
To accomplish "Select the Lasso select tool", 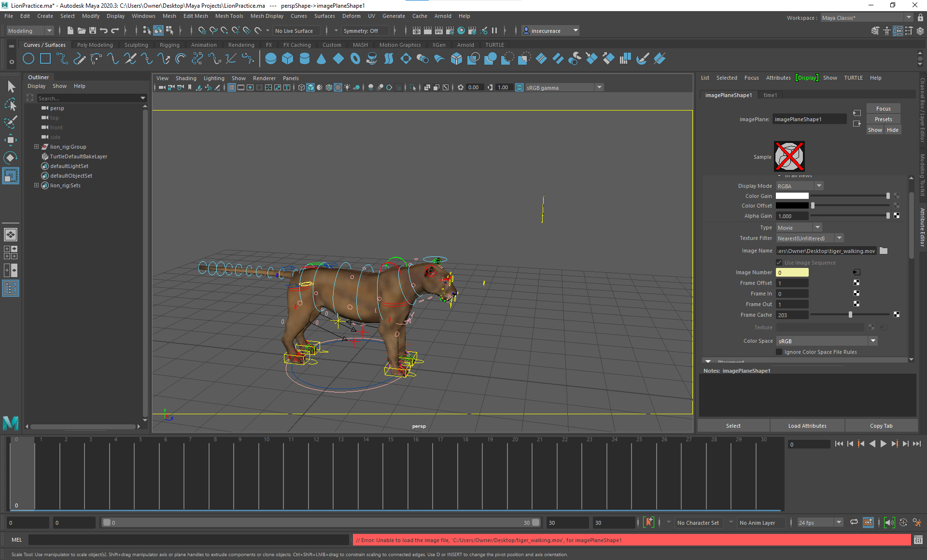I will [11, 104].
